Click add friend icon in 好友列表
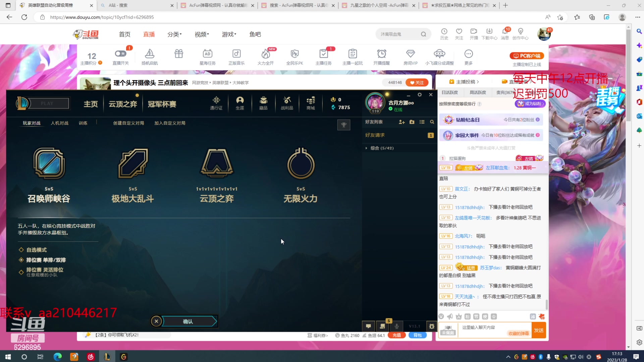 [402, 122]
